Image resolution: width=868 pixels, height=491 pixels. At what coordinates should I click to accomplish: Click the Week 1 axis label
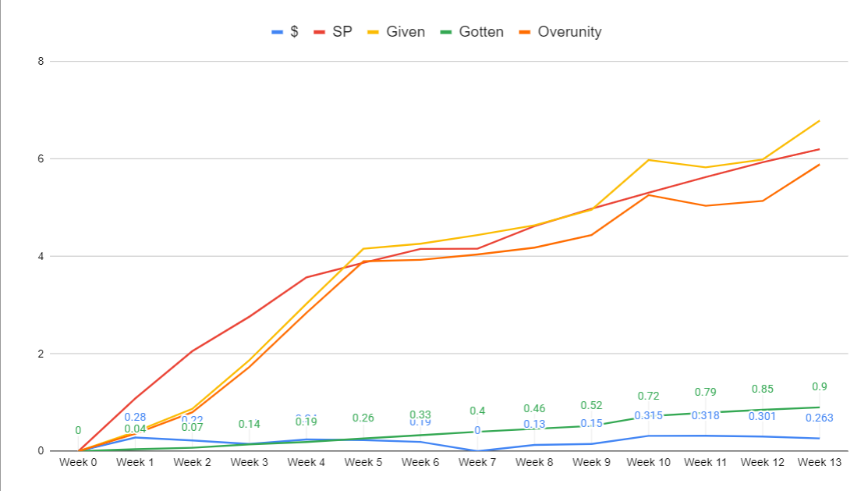point(135,462)
